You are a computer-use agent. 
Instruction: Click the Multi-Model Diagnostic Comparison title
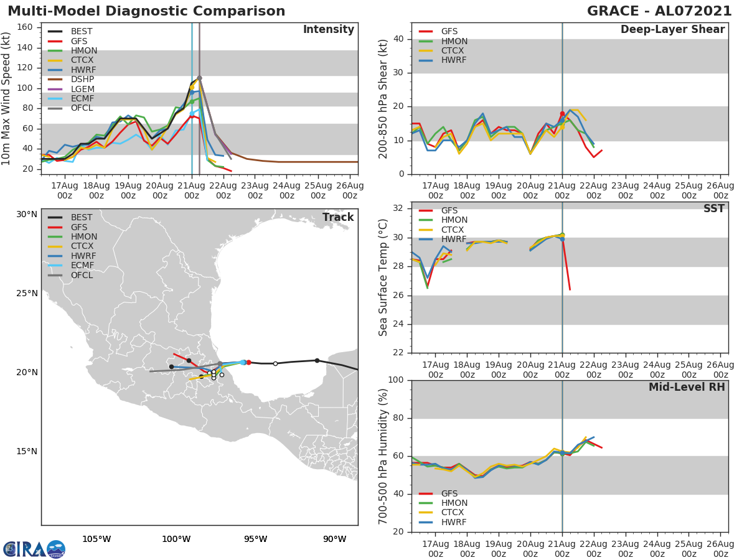[x=146, y=11]
